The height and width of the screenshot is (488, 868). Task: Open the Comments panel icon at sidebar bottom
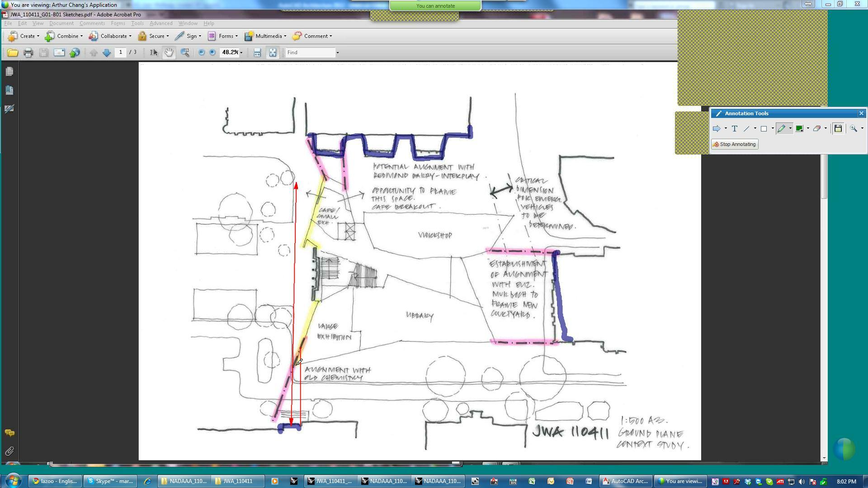(x=9, y=433)
